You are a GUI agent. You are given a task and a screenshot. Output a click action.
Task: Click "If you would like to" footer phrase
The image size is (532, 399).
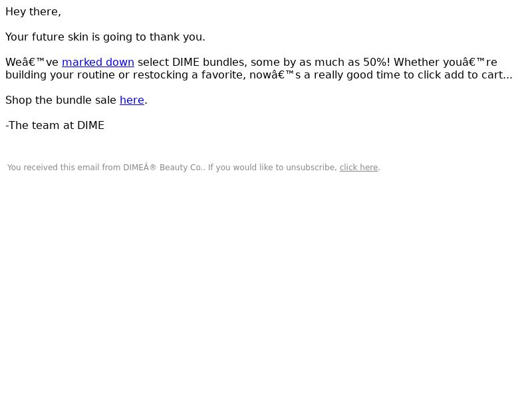coord(245,168)
